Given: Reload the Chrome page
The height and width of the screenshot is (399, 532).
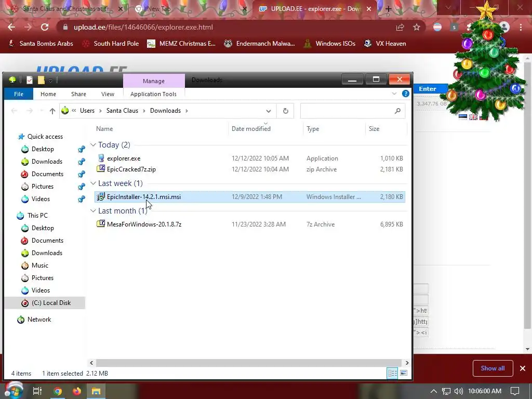Looking at the screenshot, I should tap(45, 27).
